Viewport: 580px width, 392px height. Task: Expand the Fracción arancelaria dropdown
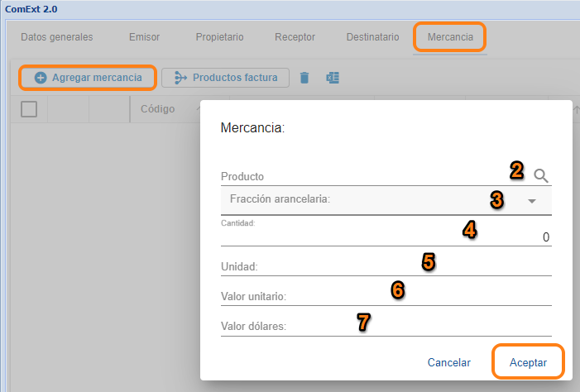532,201
